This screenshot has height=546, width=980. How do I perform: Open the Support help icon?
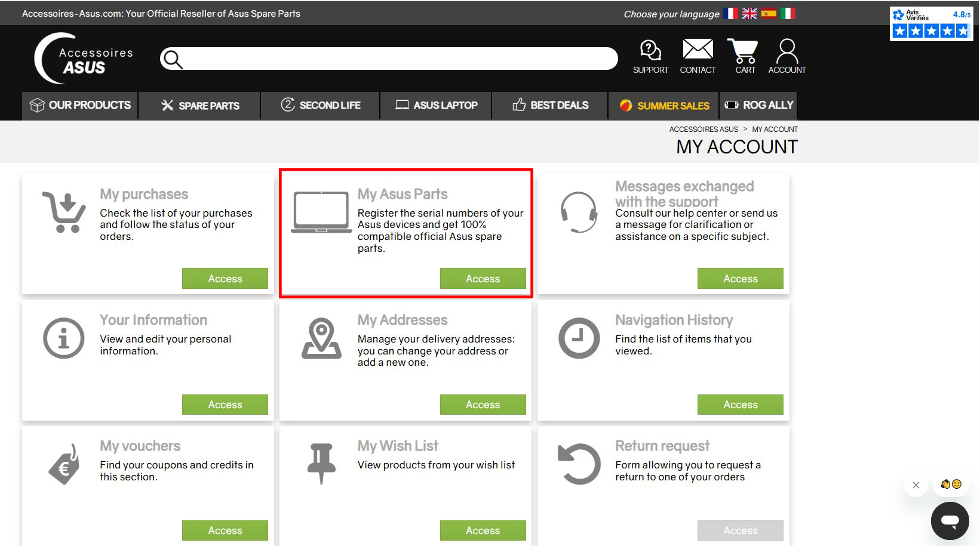coord(650,56)
